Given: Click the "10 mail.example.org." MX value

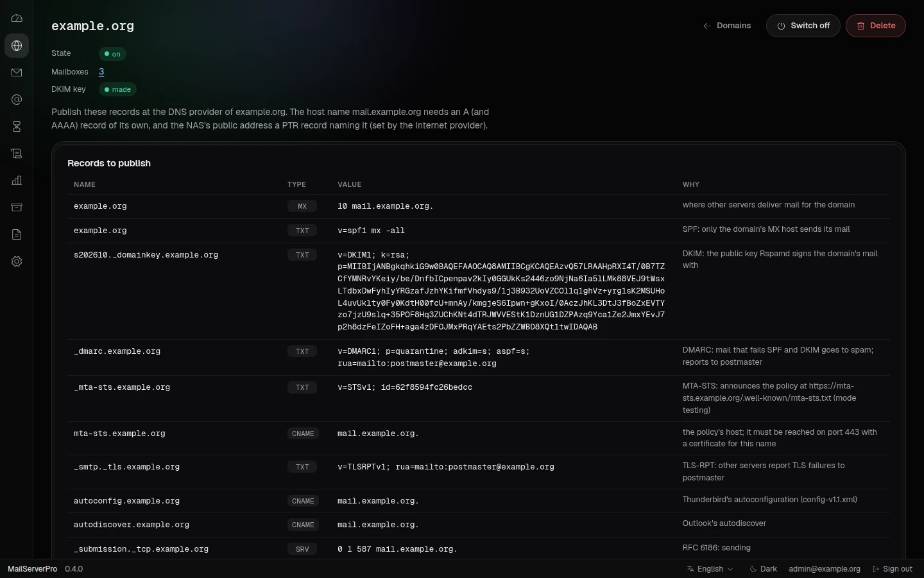Looking at the screenshot, I should (385, 206).
